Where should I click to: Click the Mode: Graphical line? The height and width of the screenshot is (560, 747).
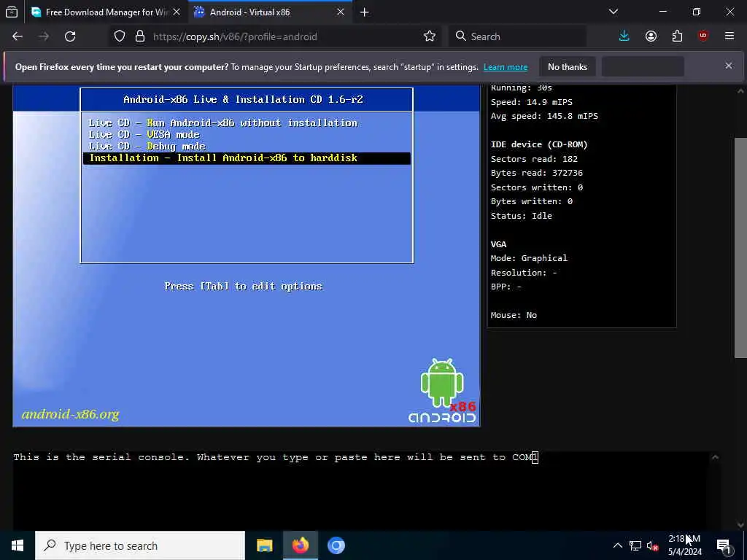tap(529, 258)
